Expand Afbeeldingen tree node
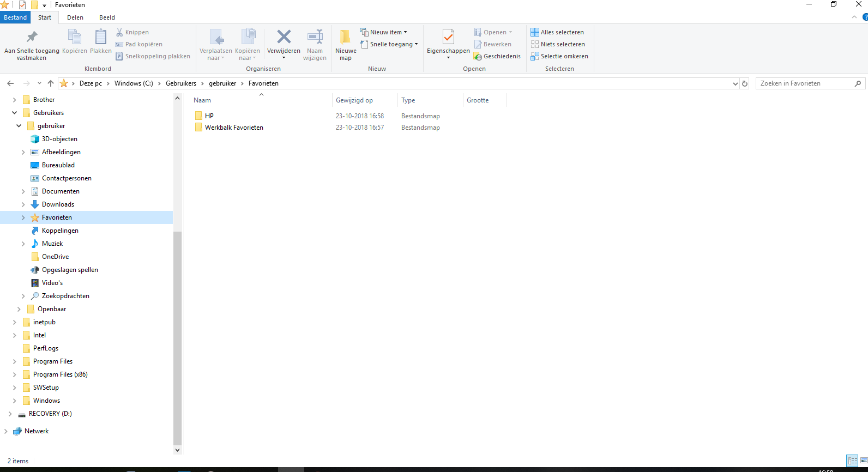Image resolution: width=868 pixels, height=472 pixels. 23,152
